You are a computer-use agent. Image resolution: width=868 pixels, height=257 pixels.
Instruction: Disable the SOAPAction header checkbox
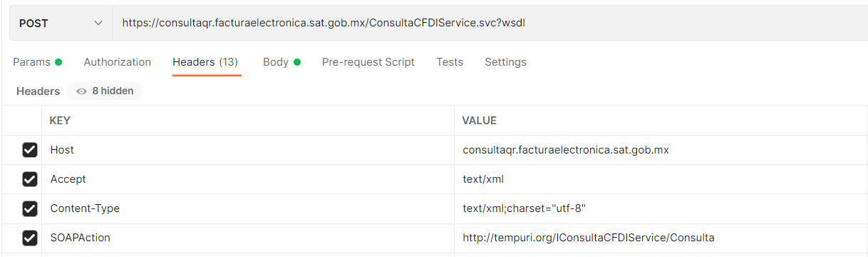29,238
